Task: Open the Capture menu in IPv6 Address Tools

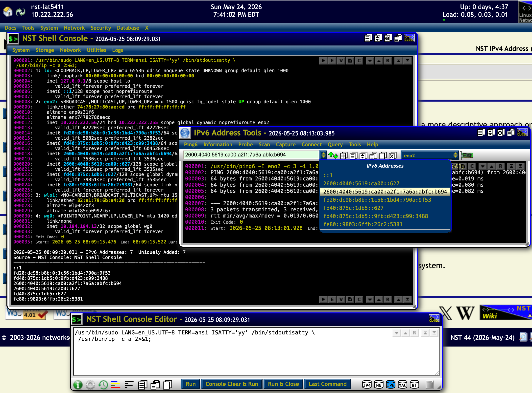Action: (286, 145)
